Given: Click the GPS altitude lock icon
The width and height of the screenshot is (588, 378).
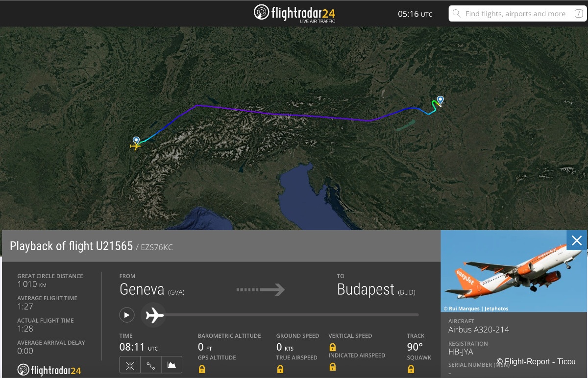Looking at the screenshot, I should (x=201, y=369).
